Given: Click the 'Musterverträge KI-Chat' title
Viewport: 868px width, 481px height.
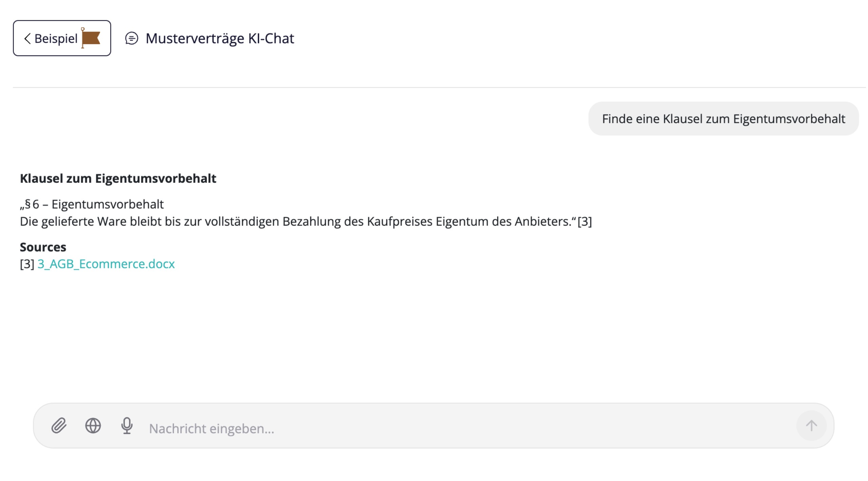Looking at the screenshot, I should (x=220, y=38).
